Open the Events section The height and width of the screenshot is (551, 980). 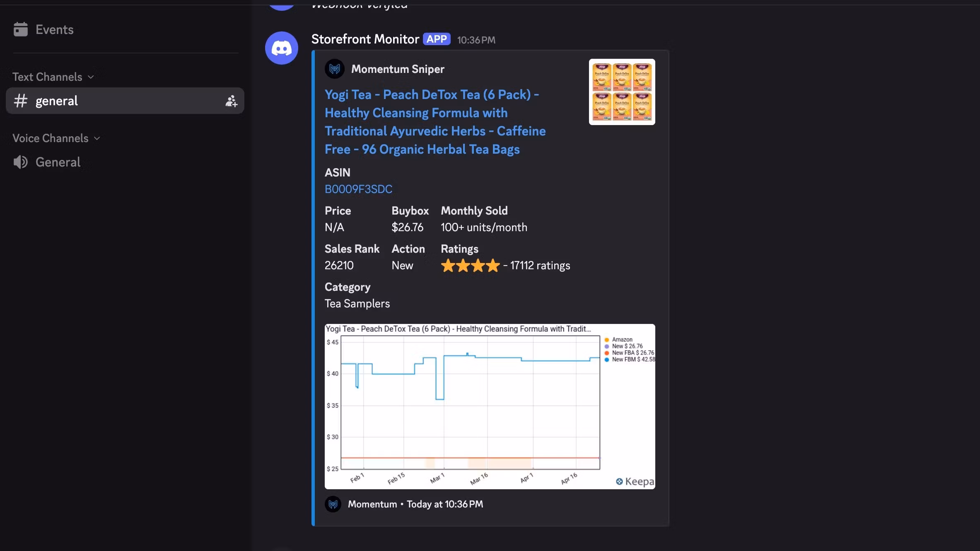pyautogui.click(x=54, y=29)
